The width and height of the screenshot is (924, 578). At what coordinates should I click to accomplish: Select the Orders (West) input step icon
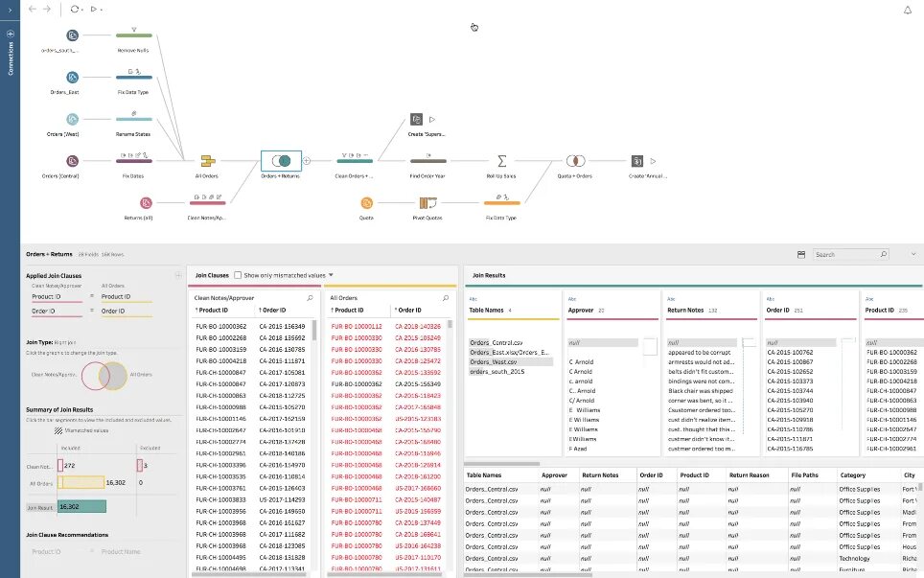click(x=72, y=119)
